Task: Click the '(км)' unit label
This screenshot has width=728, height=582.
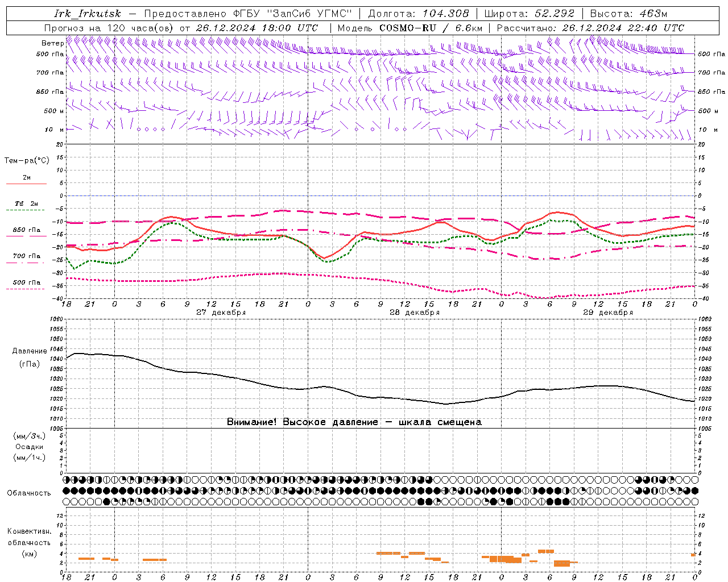Action: (30, 554)
